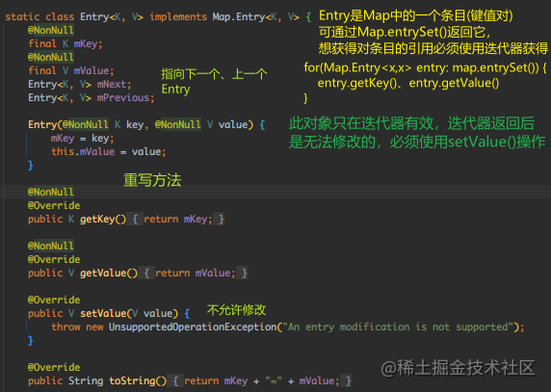Click the 'public' keyword on the getKey line
Image resolution: width=551 pixels, height=392 pixels.
(x=45, y=220)
